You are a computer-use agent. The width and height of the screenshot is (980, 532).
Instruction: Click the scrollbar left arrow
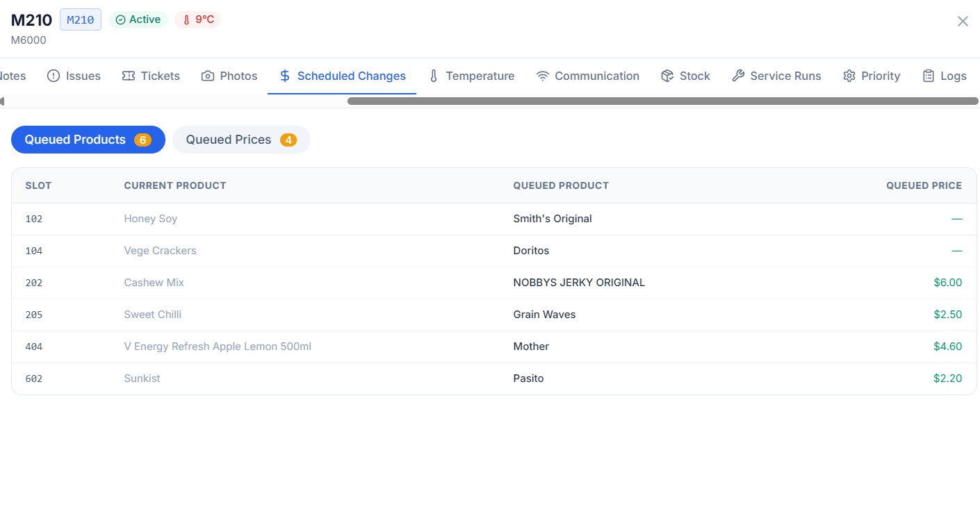click(x=2, y=101)
